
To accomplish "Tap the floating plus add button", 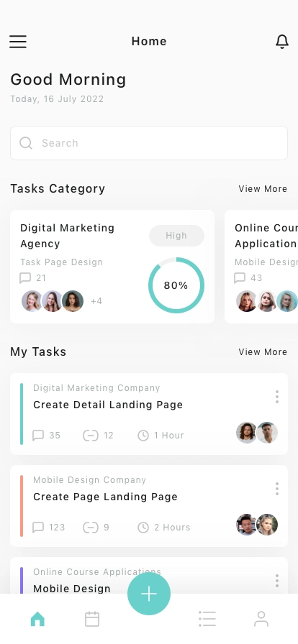I will tap(149, 594).
